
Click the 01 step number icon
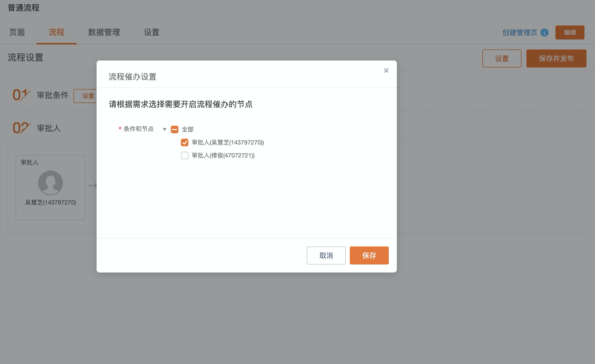(21, 95)
